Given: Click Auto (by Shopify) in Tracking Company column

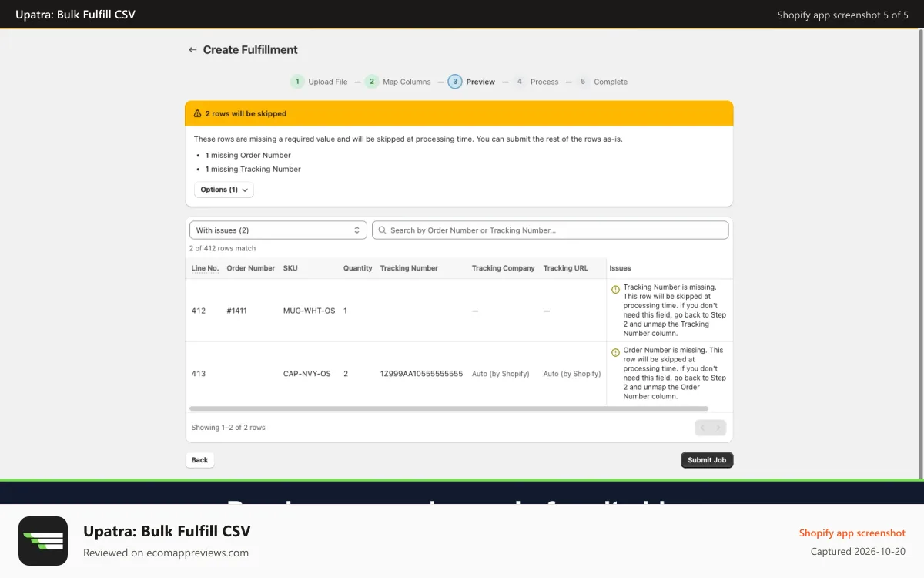Looking at the screenshot, I should click(x=500, y=374).
